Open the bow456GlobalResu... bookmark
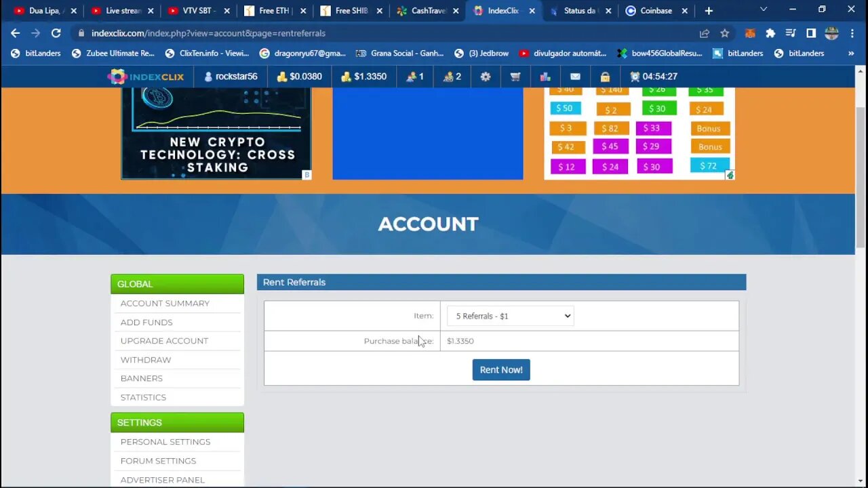868x488 pixels. point(660,53)
